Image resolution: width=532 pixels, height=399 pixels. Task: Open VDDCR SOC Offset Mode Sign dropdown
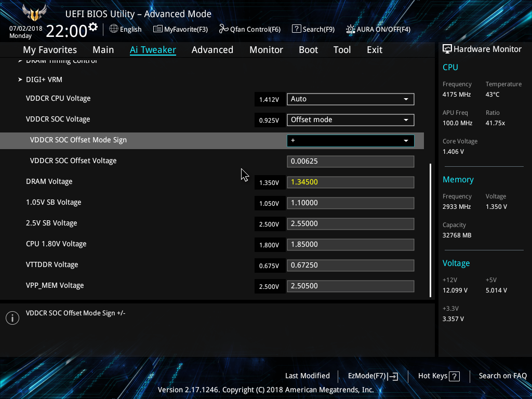[x=351, y=141]
